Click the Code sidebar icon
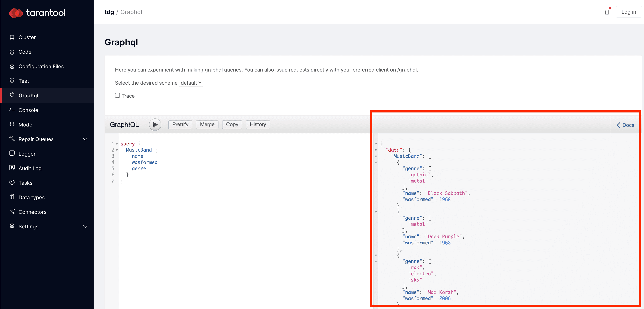Image resolution: width=644 pixels, height=309 pixels. tap(12, 52)
